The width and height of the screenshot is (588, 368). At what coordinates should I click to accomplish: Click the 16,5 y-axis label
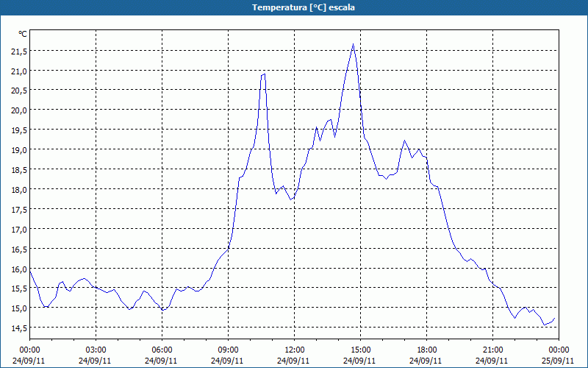[19, 250]
